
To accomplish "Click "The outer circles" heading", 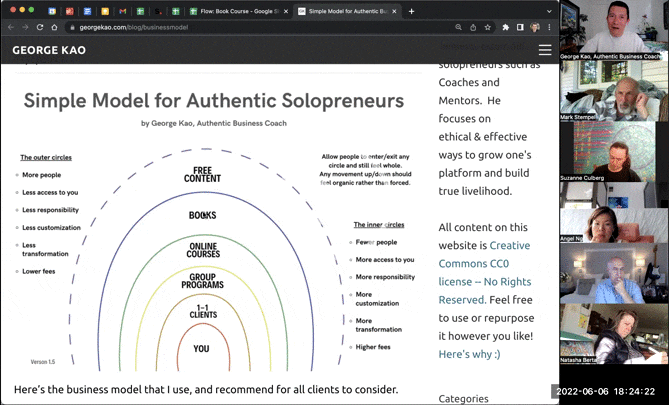I will point(46,157).
